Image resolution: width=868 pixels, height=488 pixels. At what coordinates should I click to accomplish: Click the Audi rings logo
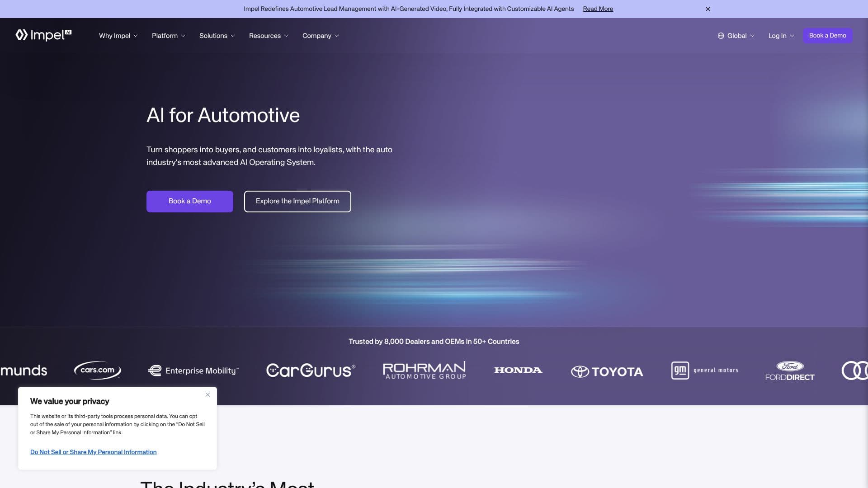coord(854,371)
